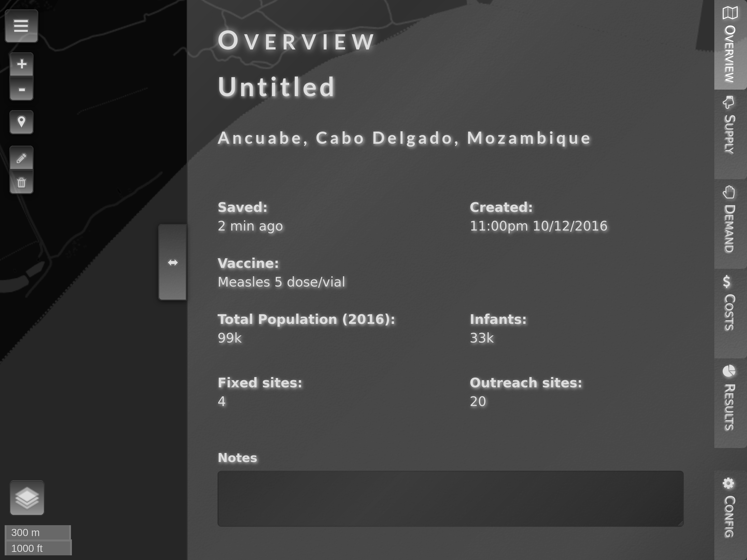The width and height of the screenshot is (747, 560).
Task: Zoom in on the map
Action: [x=21, y=64]
